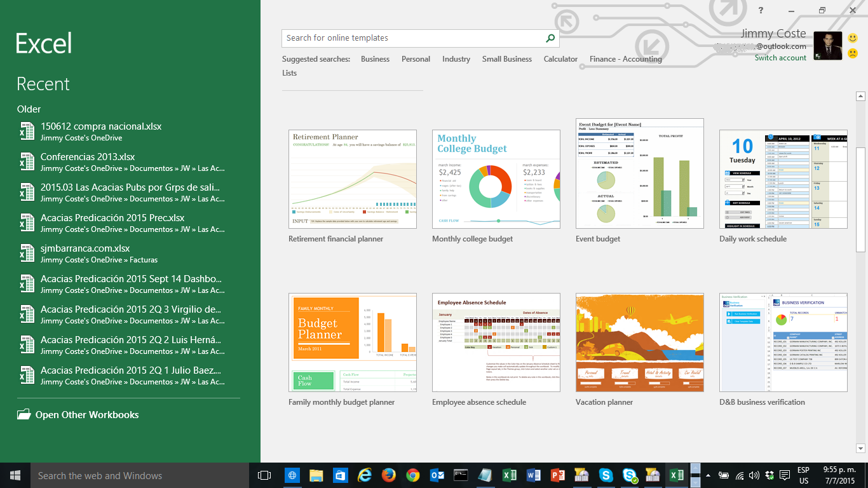Select the Business suggested search
Image resolution: width=868 pixels, height=488 pixels.
pos(375,59)
